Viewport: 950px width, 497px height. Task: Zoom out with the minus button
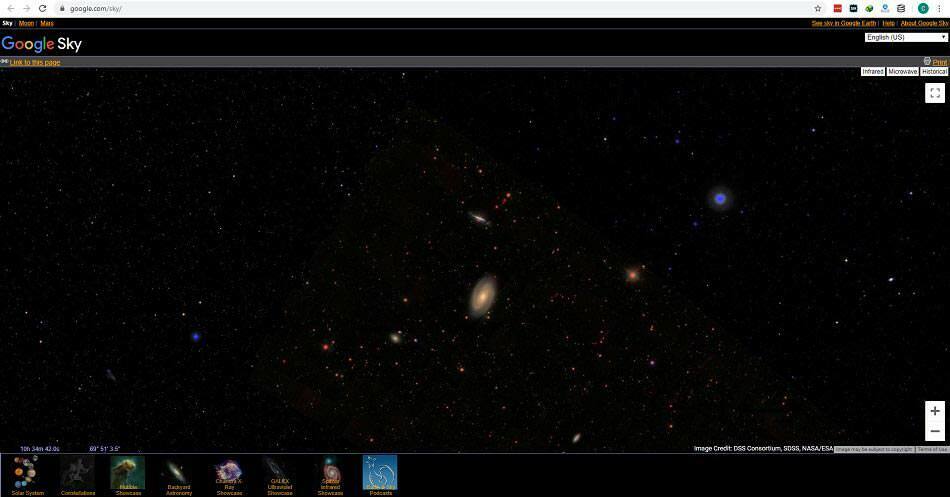tap(935, 431)
